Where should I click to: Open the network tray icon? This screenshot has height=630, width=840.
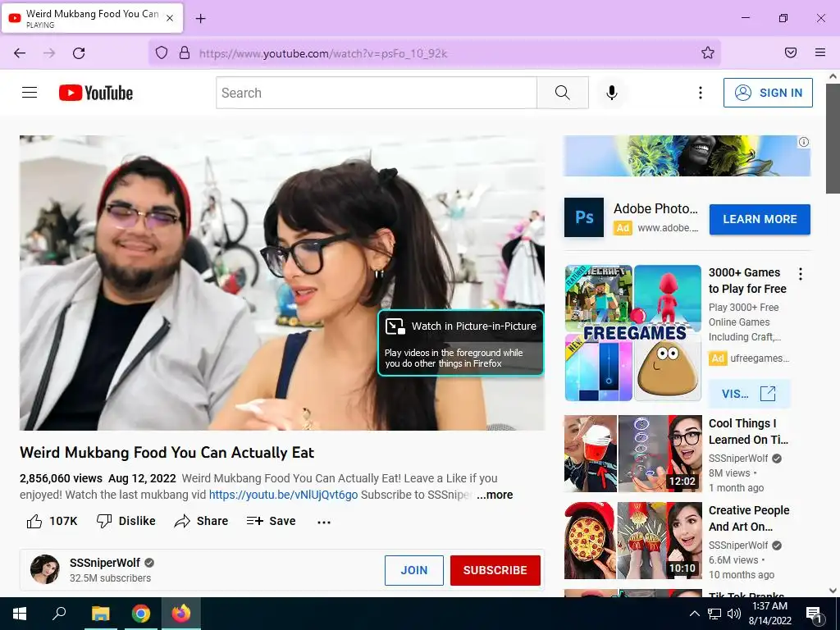(714, 614)
